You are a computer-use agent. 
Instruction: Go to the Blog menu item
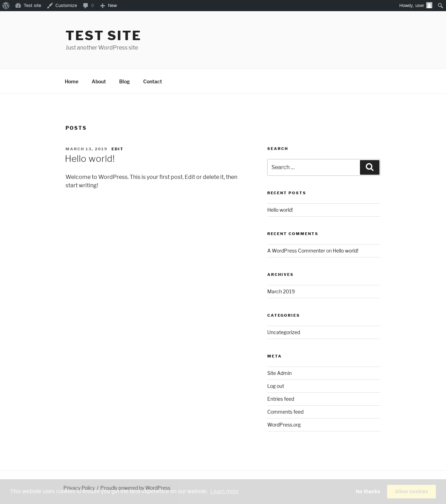124,82
